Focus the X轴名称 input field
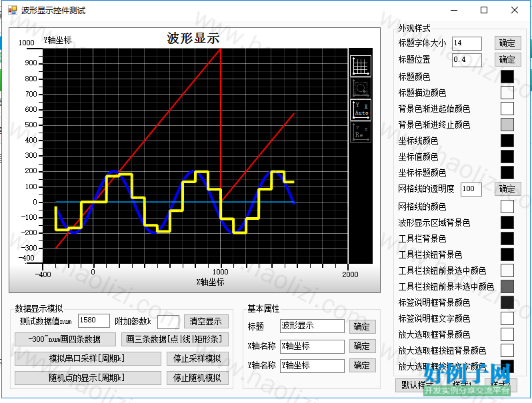Viewport: 532px width, 403px height. click(312, 346)
